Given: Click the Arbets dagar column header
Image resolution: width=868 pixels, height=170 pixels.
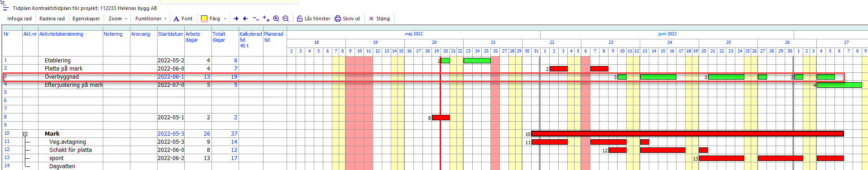Looking at the screenshot, I should coord(192,37).
